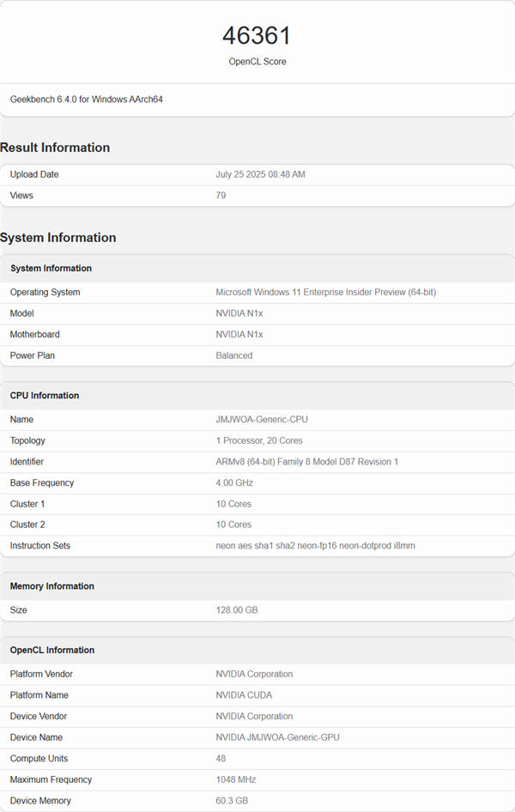Screen dimensions: 515x812
Task: Click the memory Size value 128.00 GB
Action: [x=237, y=610]
